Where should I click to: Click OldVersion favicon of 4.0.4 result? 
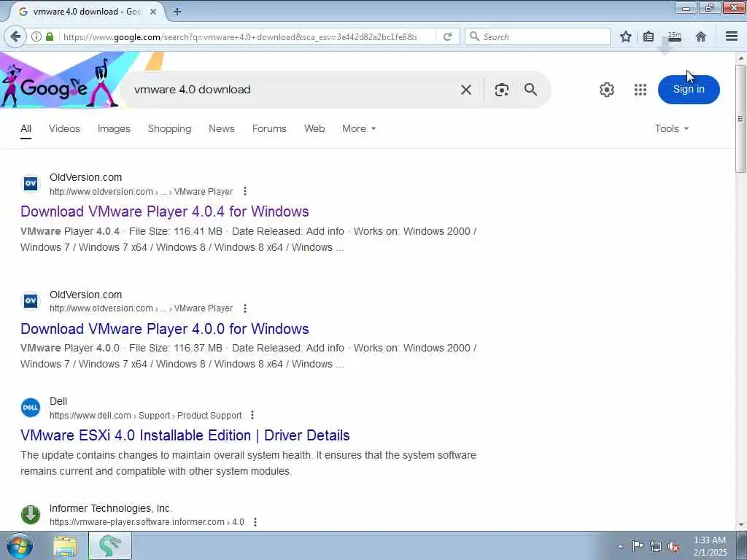click(31, 183)
